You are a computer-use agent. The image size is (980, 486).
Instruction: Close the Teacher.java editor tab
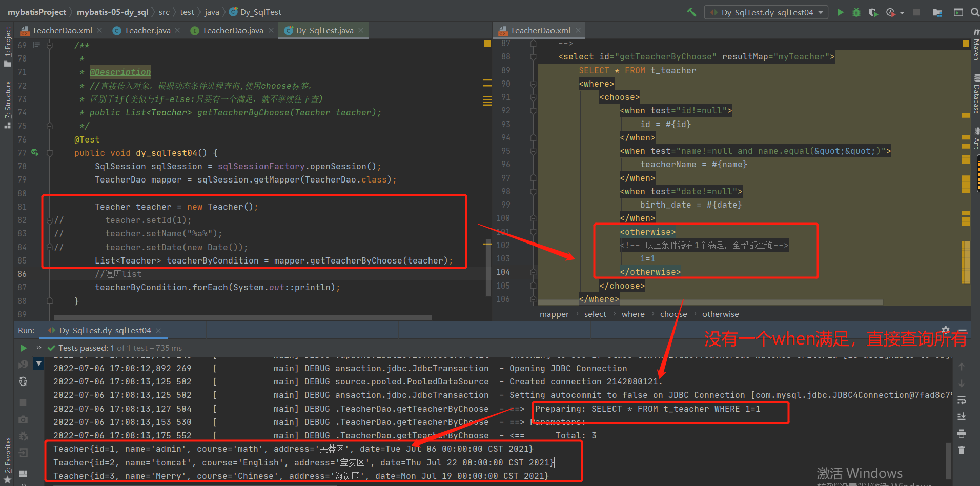(x=177, y=31)
